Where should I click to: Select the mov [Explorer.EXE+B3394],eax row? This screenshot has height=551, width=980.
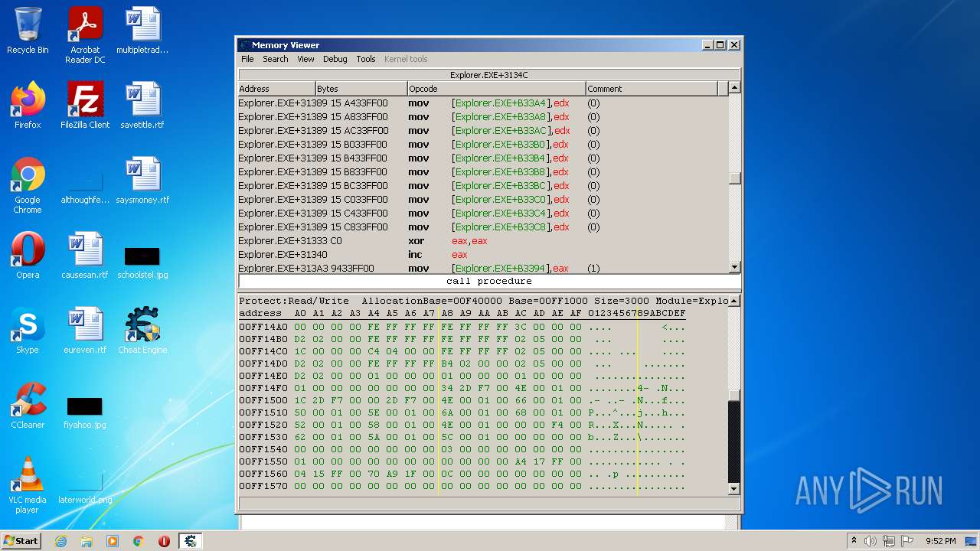tap(482, 268)
